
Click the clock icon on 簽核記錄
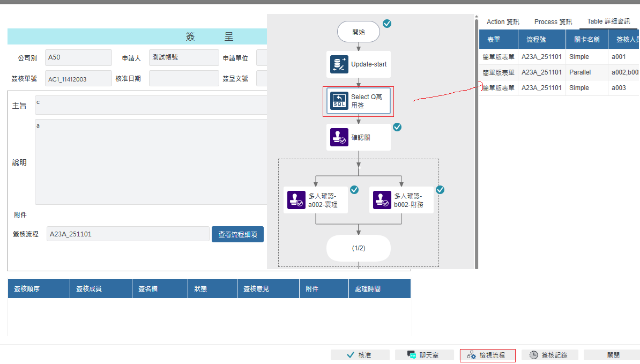pyautogui.click(x=534, y=355)
